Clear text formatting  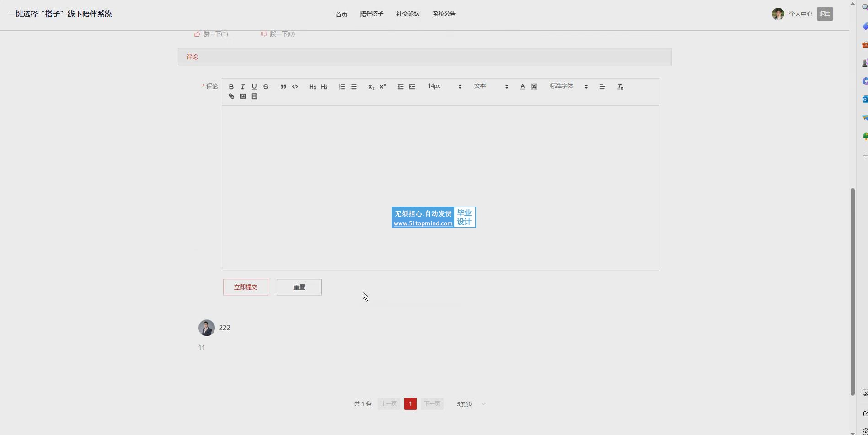tap(620, 87)
